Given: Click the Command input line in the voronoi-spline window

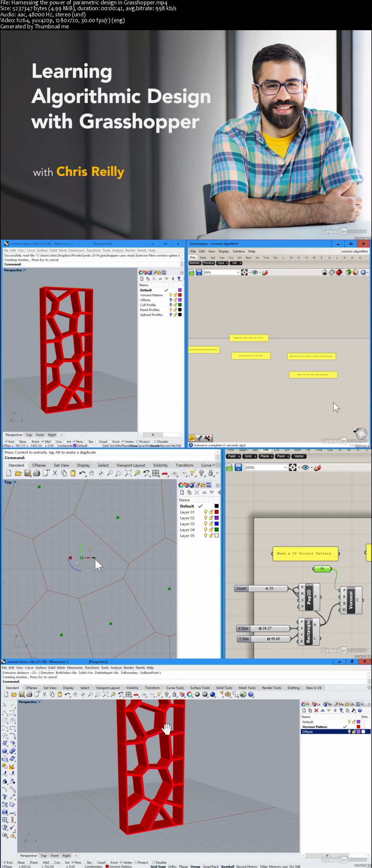Looking at the screenshot, I should (92, 264).
